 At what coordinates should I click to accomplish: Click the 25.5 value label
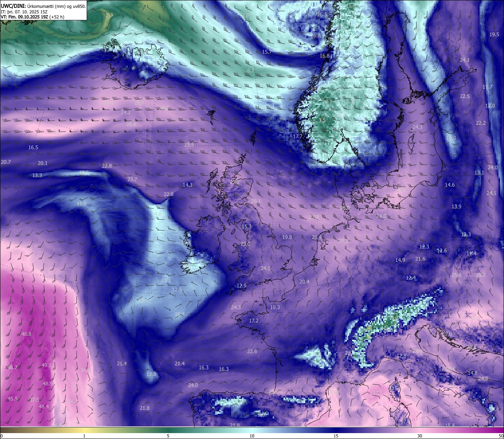[189, 145]
